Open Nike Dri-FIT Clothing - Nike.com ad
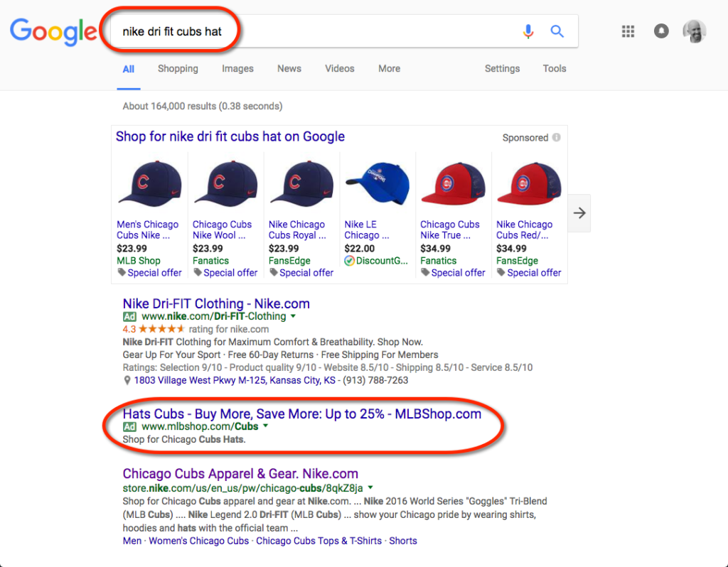This screenshot has height=567, width=728. (x=216, y=303)
